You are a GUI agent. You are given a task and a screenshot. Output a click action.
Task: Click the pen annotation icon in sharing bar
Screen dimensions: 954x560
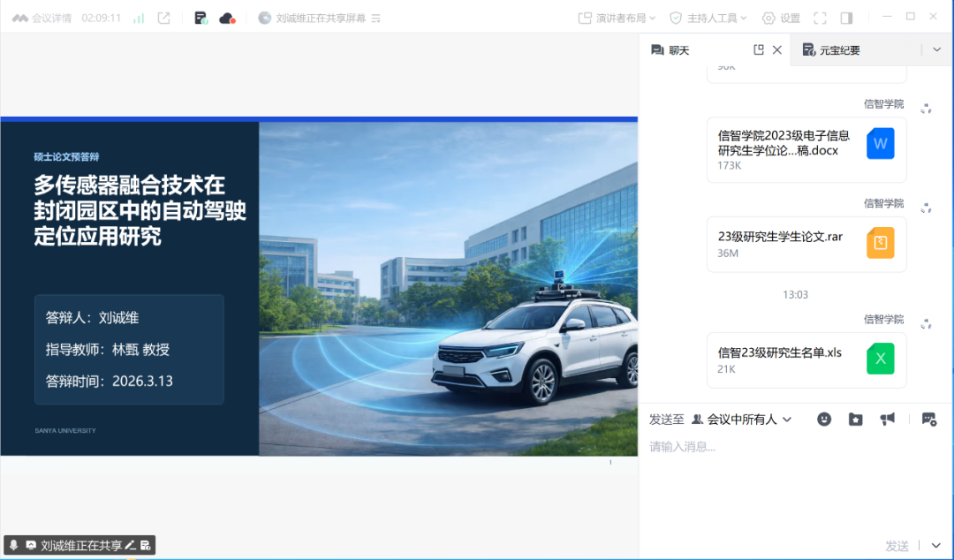pyautogui.click(x=130, y=545)
